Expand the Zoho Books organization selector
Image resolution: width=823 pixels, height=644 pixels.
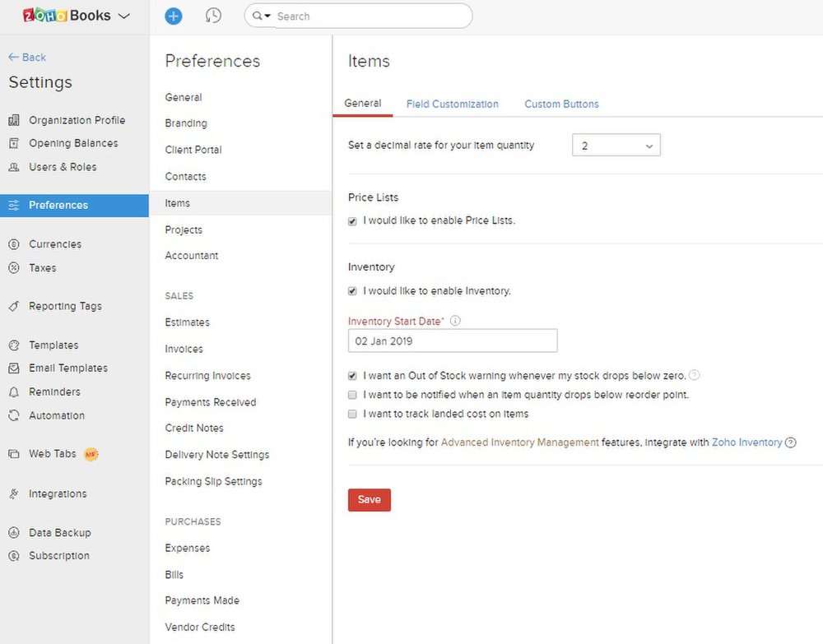(x=124, y=15)
